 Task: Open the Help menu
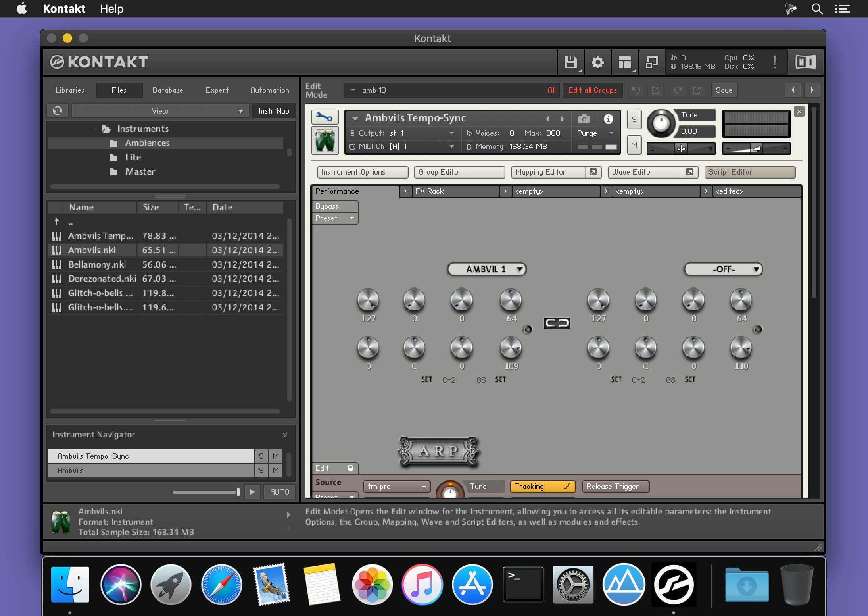(111, 9)
